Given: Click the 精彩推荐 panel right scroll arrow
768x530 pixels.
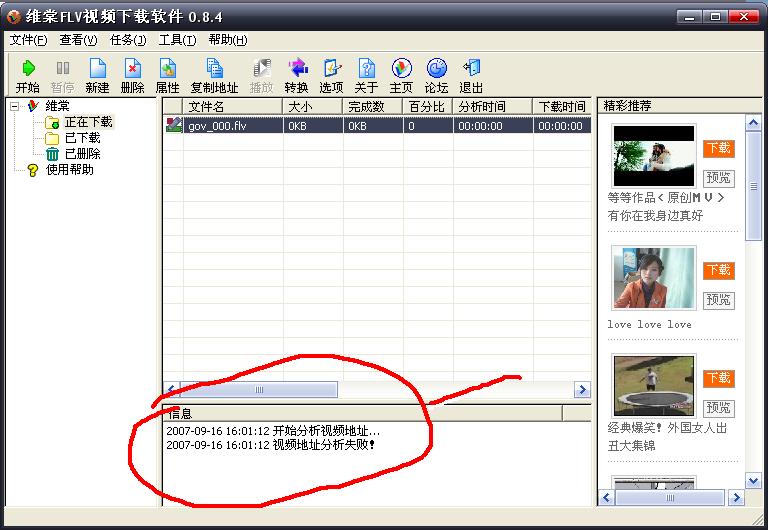Looking at the screenshot, I should click(736, 498).
